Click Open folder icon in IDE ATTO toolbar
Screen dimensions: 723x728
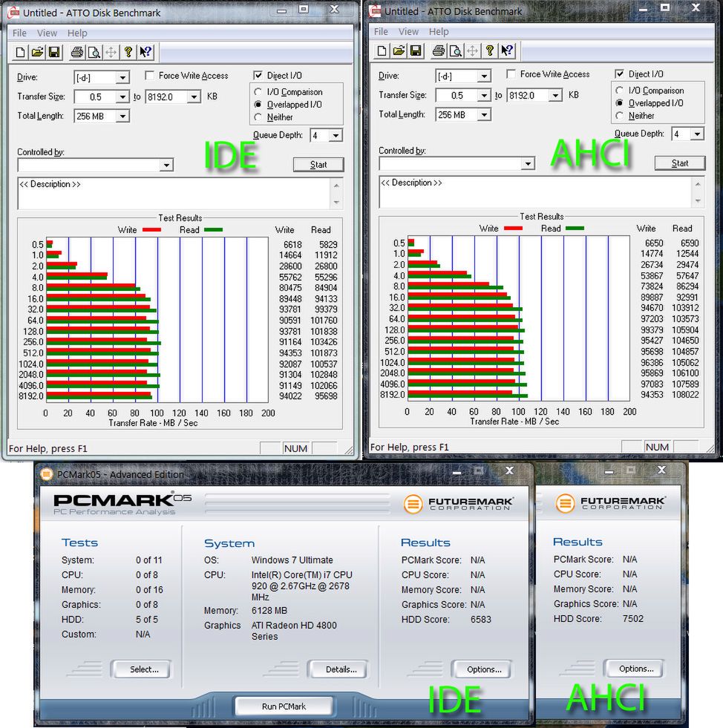tap(38, 52)
